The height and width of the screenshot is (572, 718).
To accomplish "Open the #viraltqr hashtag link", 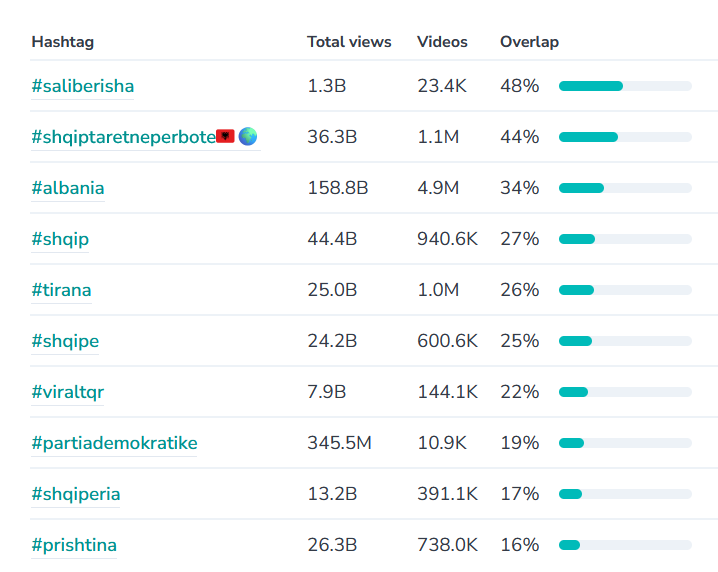I will pyautogui.click(x=67, y=392).
